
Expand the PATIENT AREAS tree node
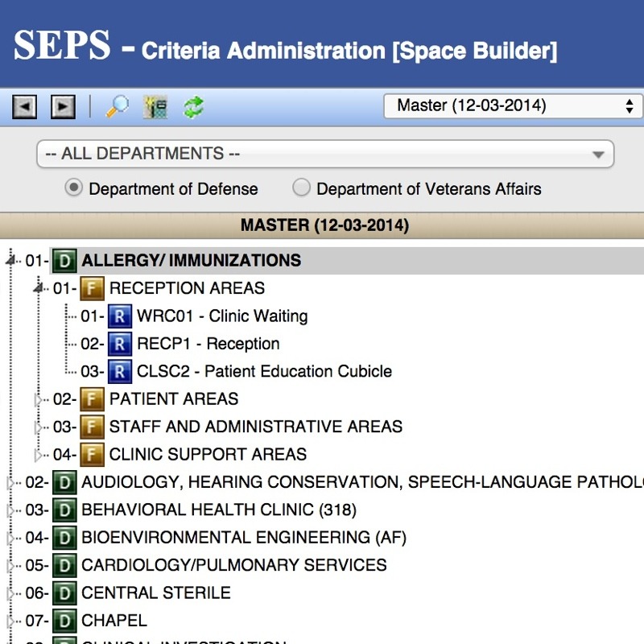(x=38, y=399)
